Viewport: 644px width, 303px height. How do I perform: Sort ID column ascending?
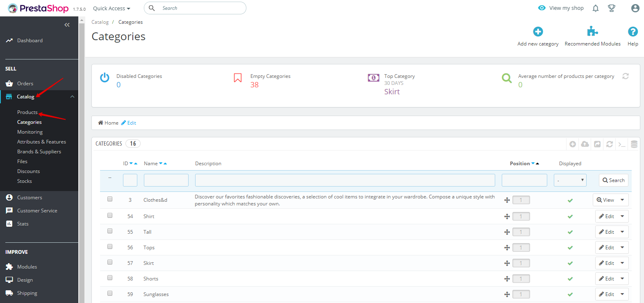click(x=136, y=164)
